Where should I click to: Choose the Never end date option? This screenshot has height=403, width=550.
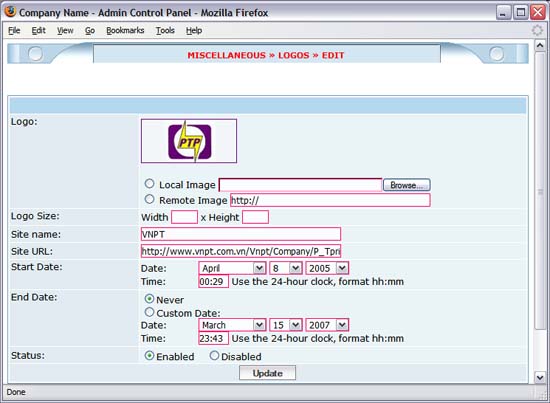coord(149,299)
